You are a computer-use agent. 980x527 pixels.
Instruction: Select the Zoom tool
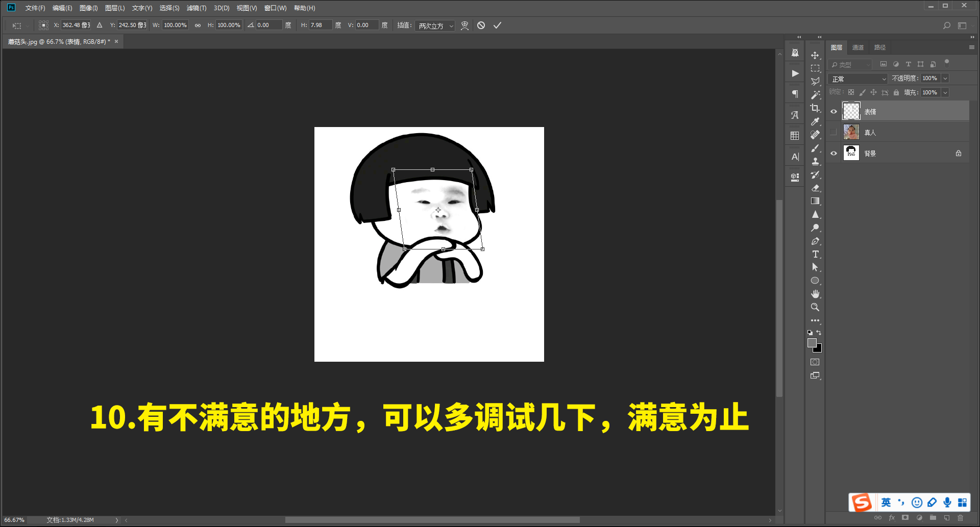pos(815,307)
